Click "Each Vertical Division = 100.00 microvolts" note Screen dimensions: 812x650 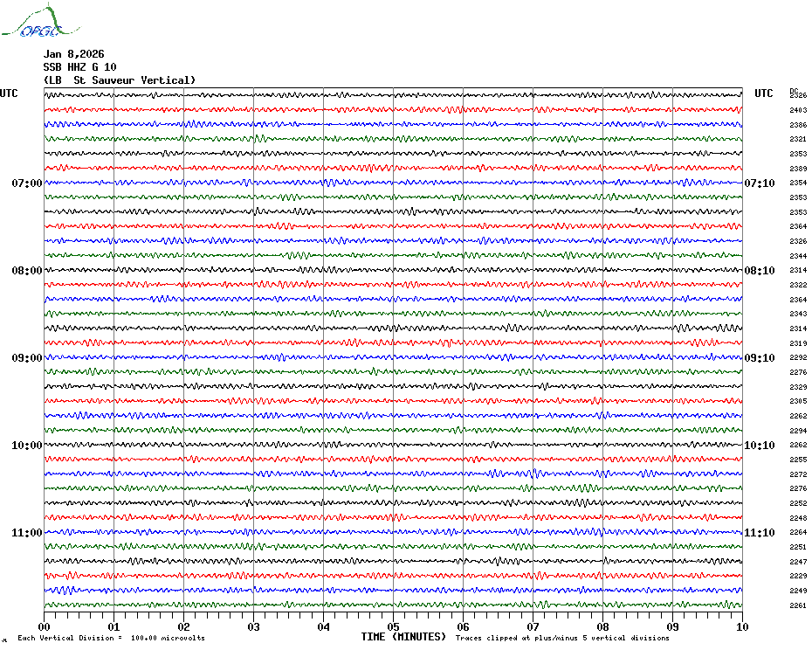point(112,638)
